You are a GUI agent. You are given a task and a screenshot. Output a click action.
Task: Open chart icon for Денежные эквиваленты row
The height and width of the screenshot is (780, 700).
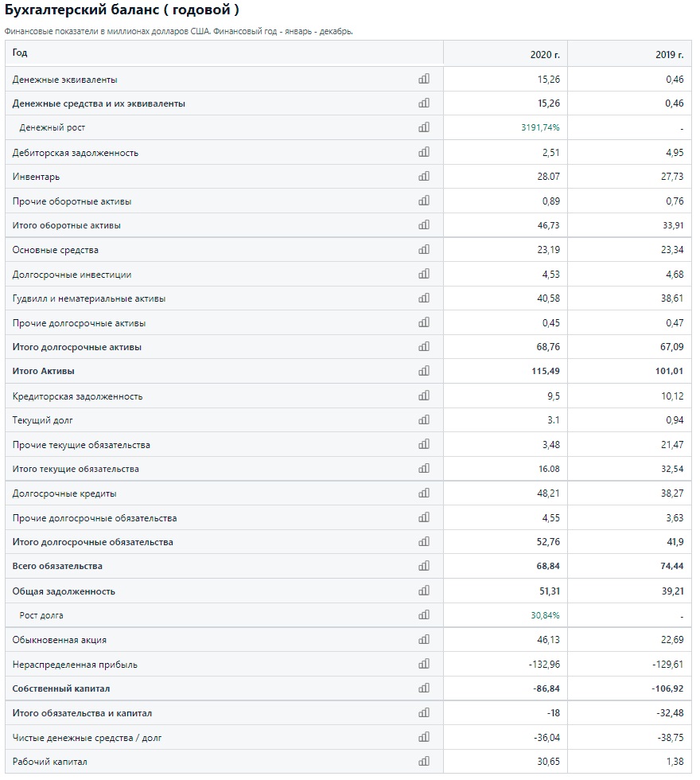click(423, 79)
